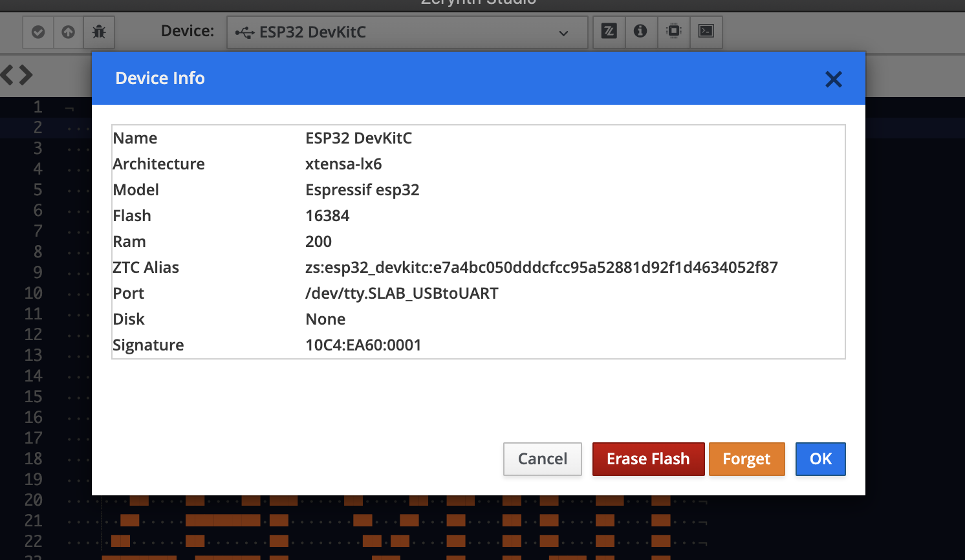The width and height of the screenshot is (965, 560).
Task: Click the Signature row label
Action: 148,345
